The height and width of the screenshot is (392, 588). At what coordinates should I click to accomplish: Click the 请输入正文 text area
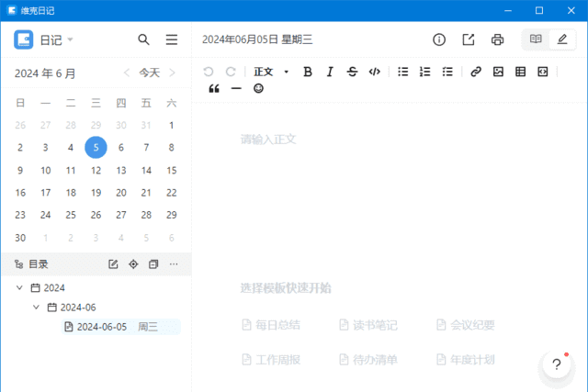[x=268, y=140]
